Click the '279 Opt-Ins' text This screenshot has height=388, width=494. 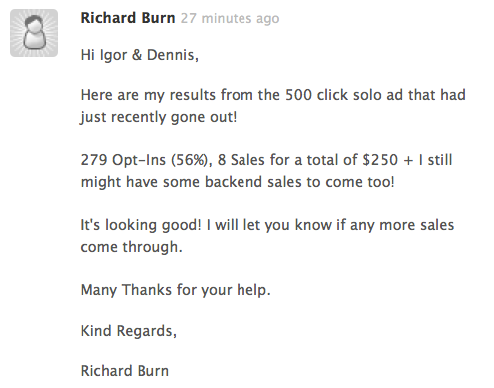[123, 160]
